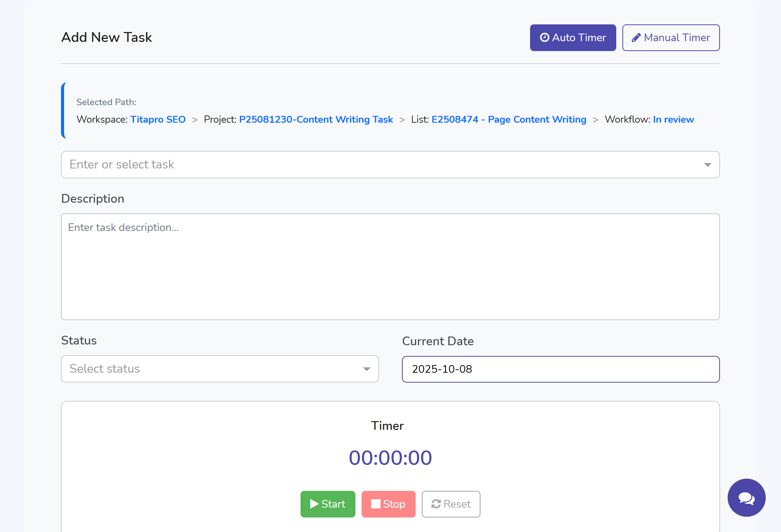Click the square stop icon
781x532 pixels.
(x=376, y=504)
